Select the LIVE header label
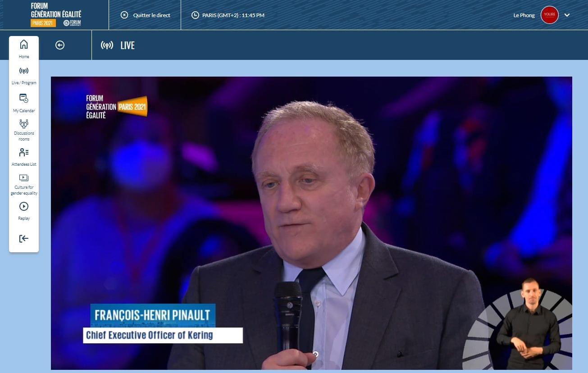 coord(128,45)
